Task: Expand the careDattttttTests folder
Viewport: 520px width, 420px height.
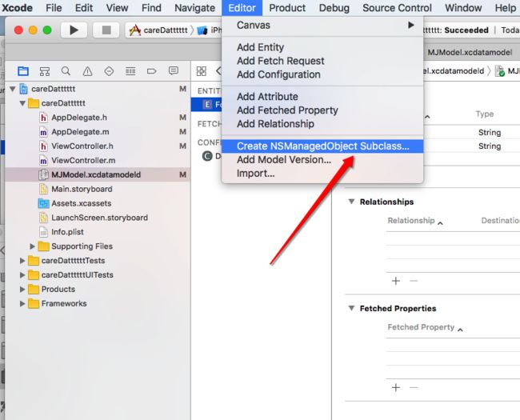Action: pos(22,261)
